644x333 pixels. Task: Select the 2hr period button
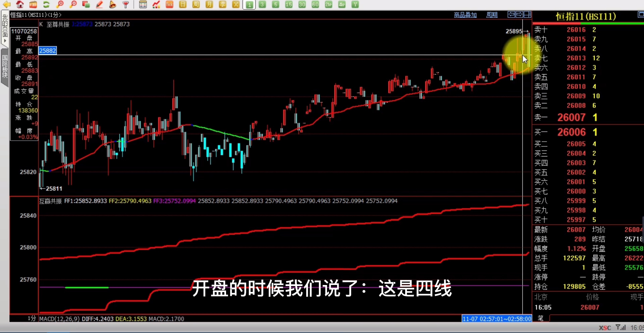tap(329, 4)
